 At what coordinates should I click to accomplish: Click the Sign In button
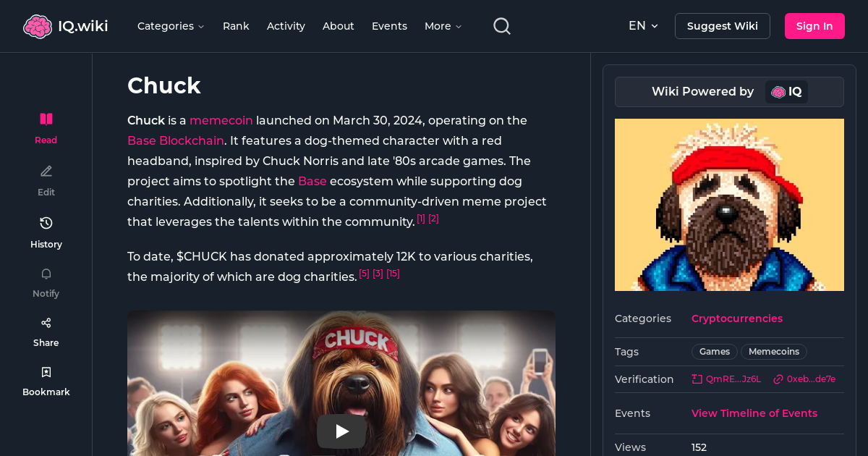(x=814, y=25)
